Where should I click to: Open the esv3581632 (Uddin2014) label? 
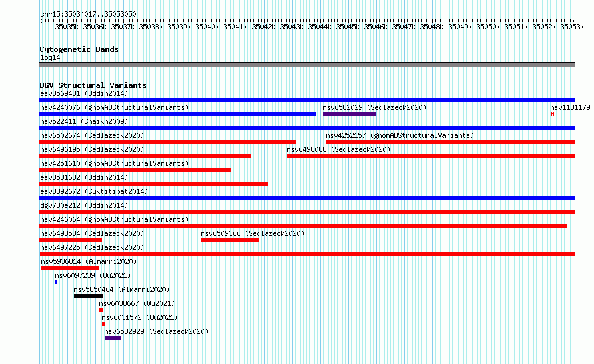[x=84, y=177]
